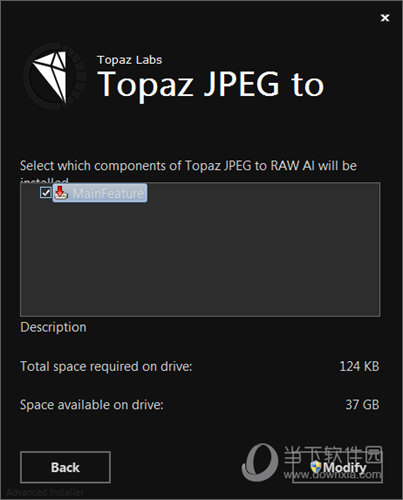Click the Description label

tap(53, 327)
